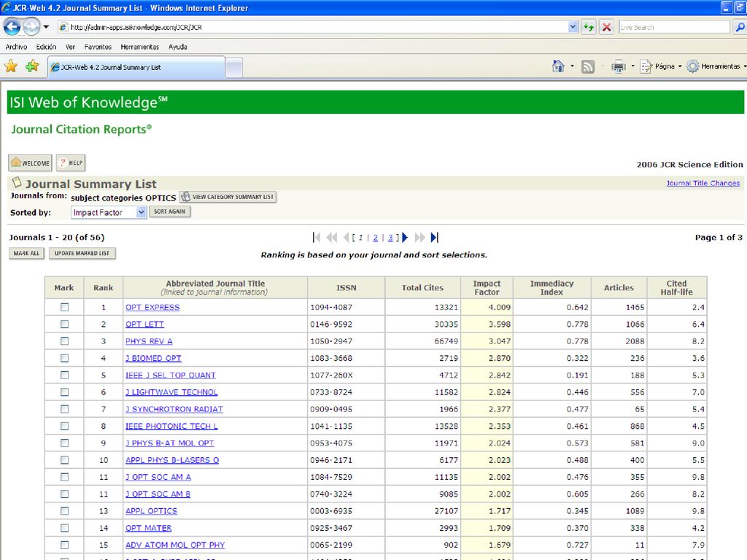Image resolution: width=747 pixels, height=560 pixels.
Task: Click the rewind double arrow in pagination
Action: 332,237
